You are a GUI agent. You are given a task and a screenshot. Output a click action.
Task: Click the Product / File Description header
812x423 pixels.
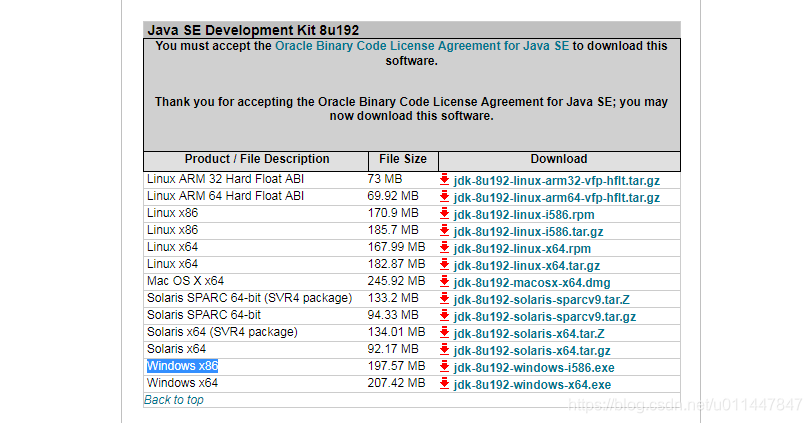[257, 159]
